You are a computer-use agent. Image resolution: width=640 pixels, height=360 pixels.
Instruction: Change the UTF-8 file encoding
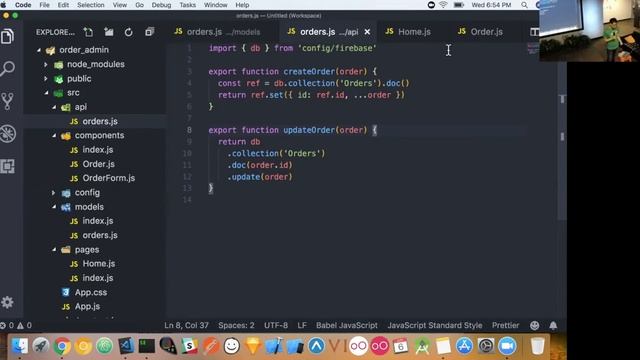tap(276, 325)
